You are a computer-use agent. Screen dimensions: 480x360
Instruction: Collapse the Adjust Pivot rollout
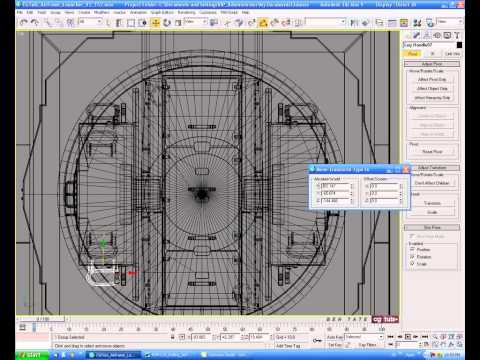[x=432, y=63]
